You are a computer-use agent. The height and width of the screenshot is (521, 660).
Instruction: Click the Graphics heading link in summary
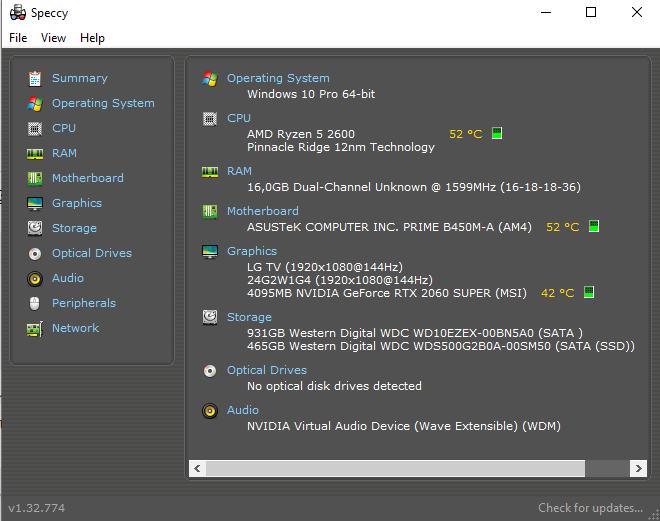coord(252,251)
